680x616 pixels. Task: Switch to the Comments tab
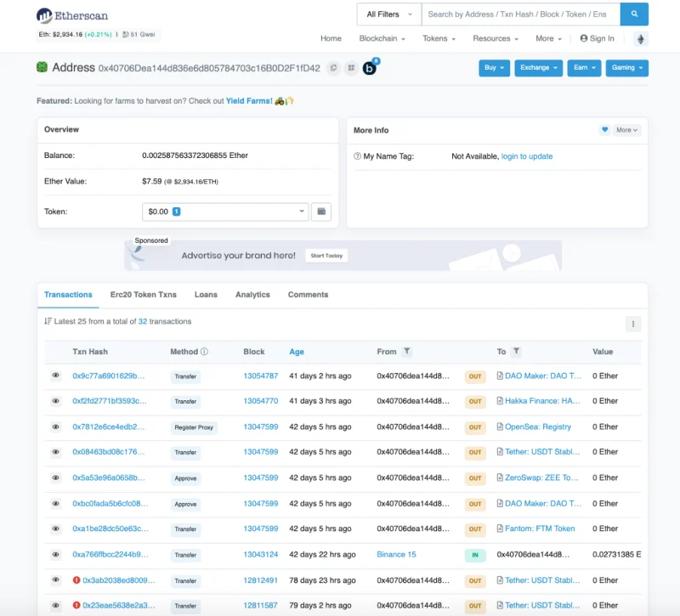click(308, 295)
